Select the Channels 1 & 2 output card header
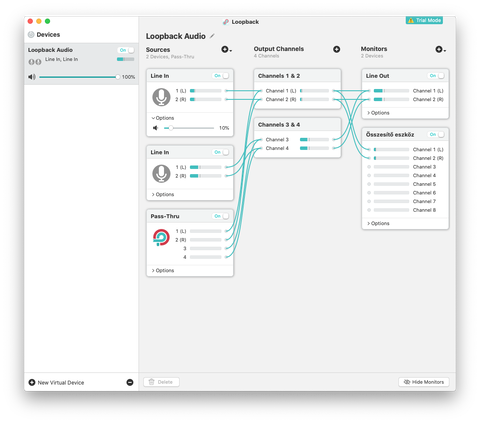The width and height of the screenshot is (480, 423). coord(297,76)
